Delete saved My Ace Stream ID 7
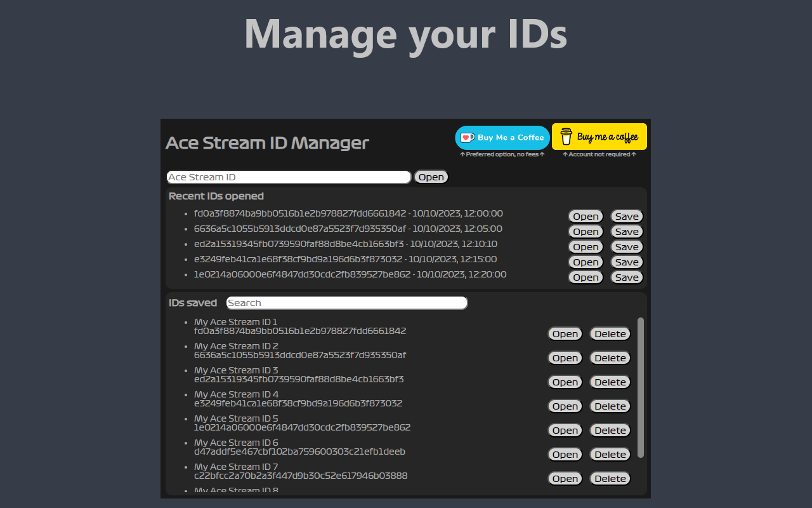The image size is (812, 508). [610, 479]
